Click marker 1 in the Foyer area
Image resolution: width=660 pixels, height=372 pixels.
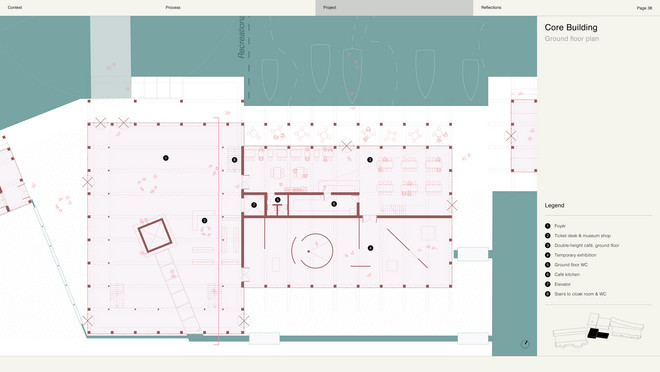point(166,158)
